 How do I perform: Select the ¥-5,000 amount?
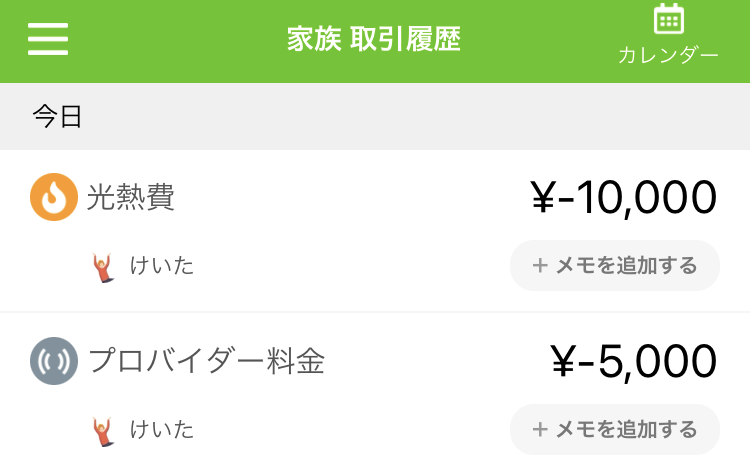coord(634,361)
